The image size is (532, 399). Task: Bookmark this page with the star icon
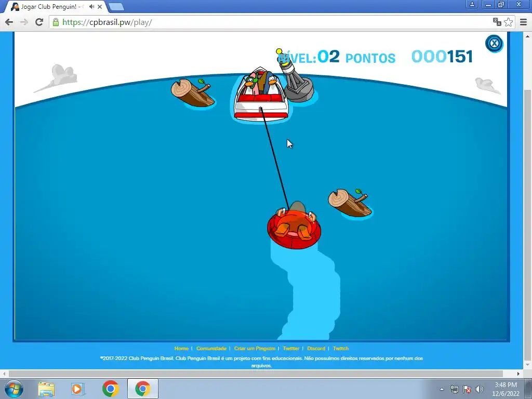click(x=508, y=22)
